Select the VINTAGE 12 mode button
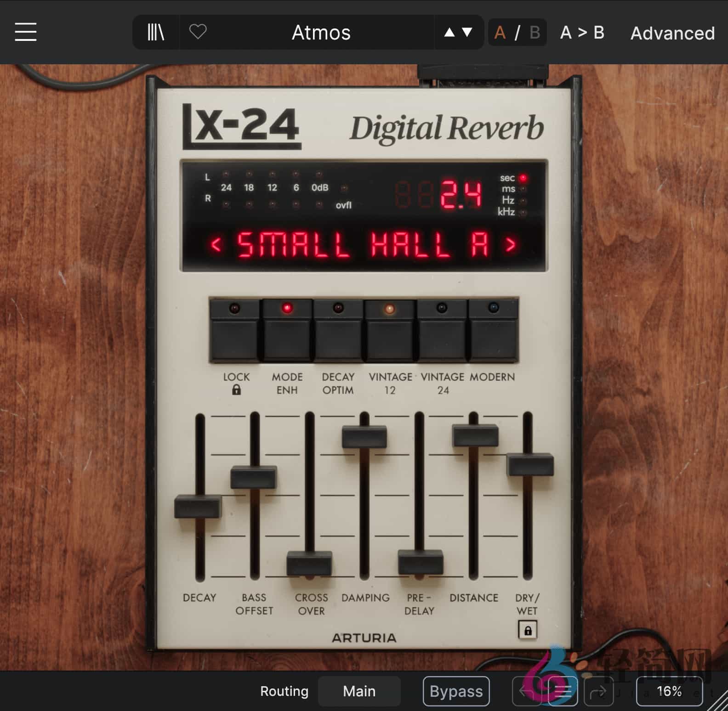Viewport: 728px width, 711px height. [390, 331]
